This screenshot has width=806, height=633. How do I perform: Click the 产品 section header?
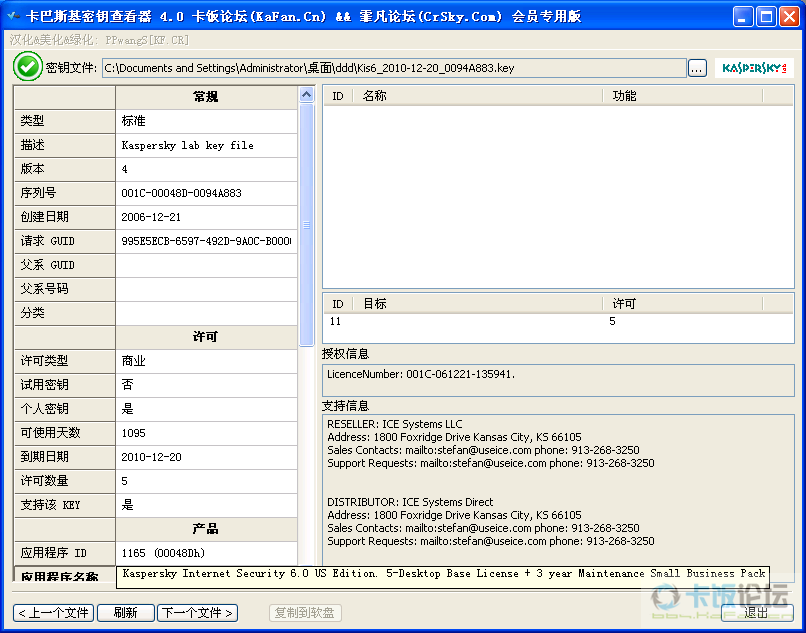click(x=206, y=529)
